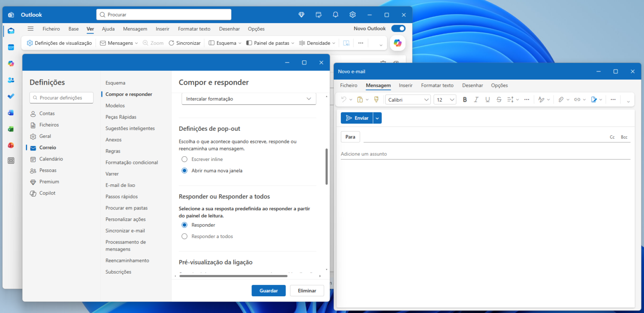Click the signature icon in Novo e-mail toolbar
This screenshot has height=313, width=644.
tap(594, 100)
